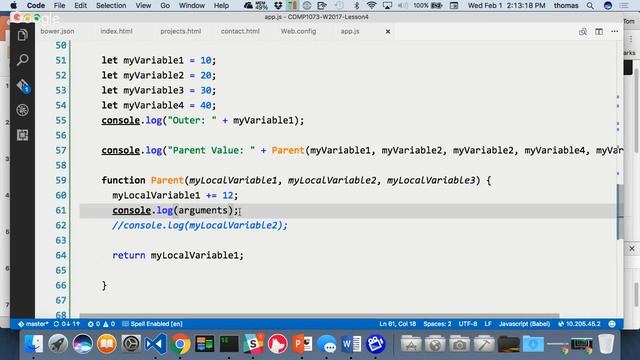Click the "Outer: " string on line 55
The width and height of the screenshot is (640, 360).
point(192,120)
